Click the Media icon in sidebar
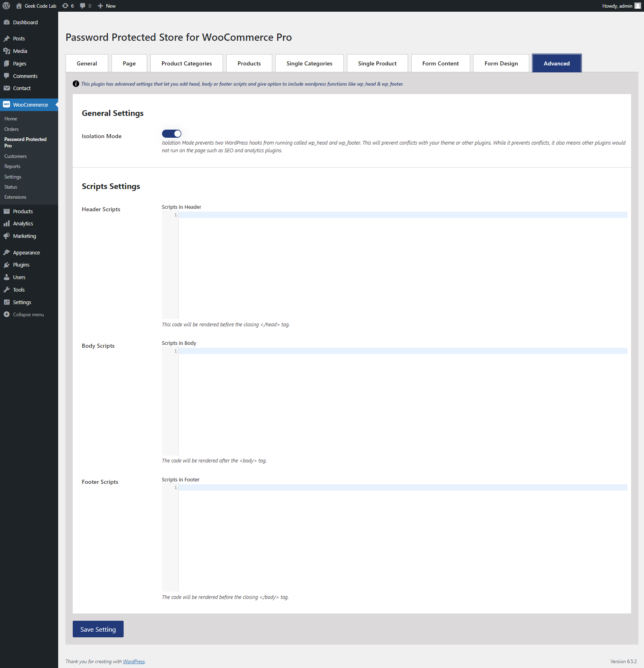The height and width of the screenshot is (668, 644). click(6, 51)
